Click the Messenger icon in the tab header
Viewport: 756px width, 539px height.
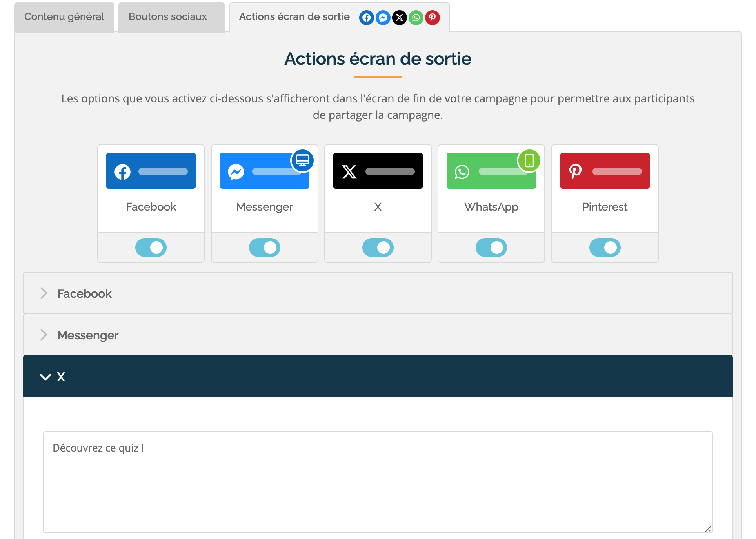tap(383, 18)
